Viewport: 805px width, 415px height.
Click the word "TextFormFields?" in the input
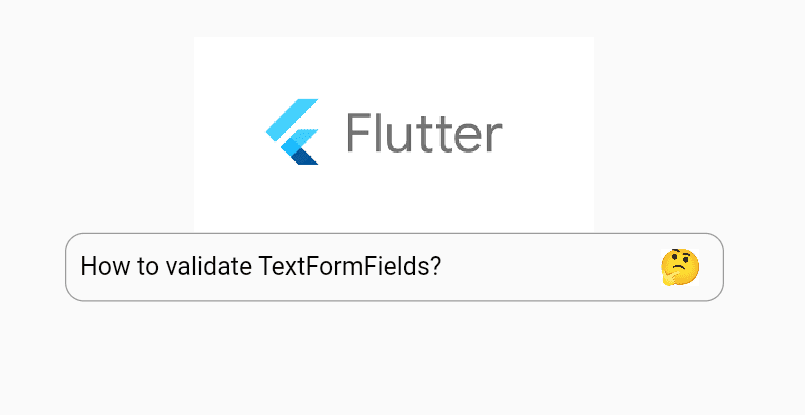pos(350,267)
